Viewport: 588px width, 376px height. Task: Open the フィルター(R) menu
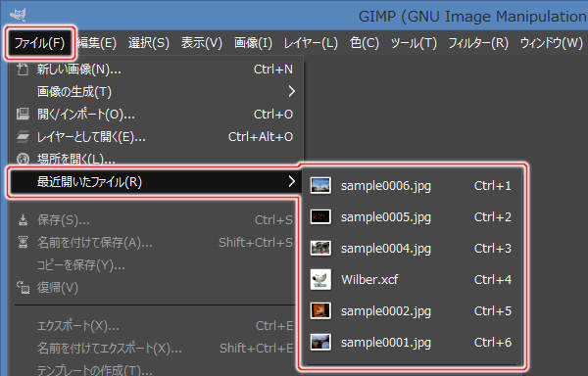coord(478,43)
